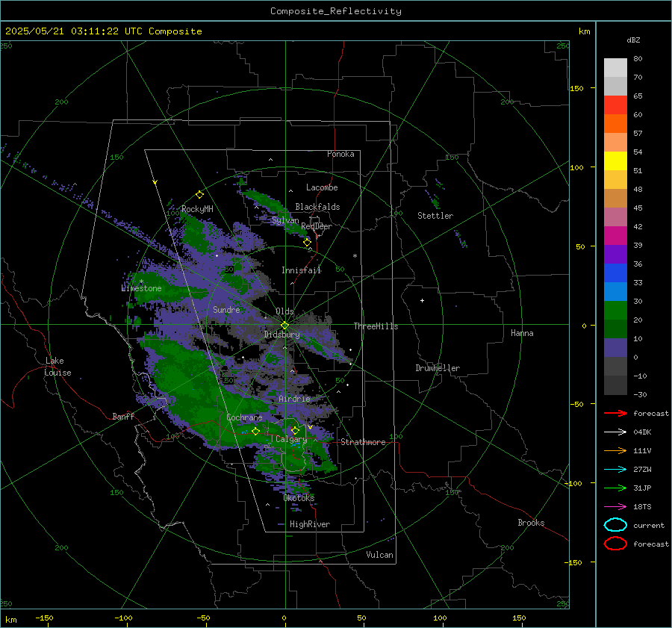The image size is (672, 628).
Task: Click the Sundre town label
Action: pos(226,309)
